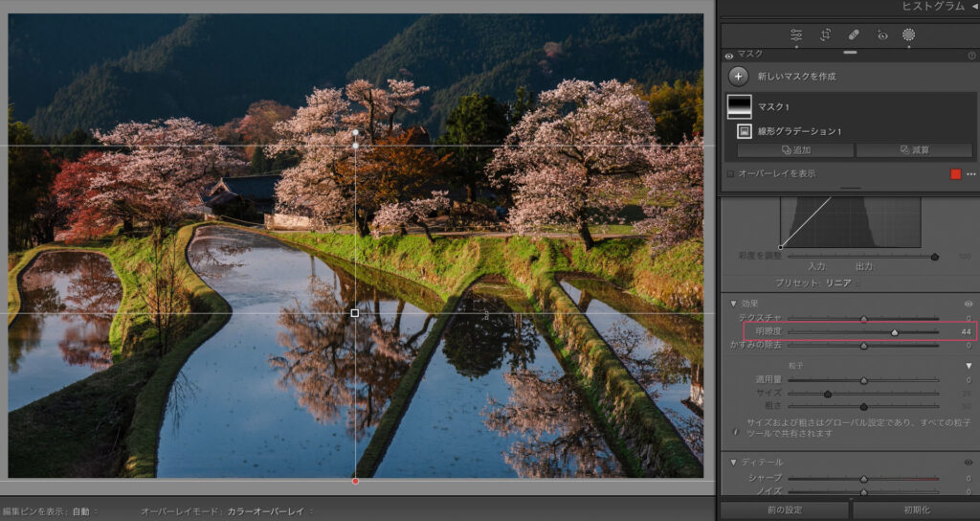Click the red overlay color swatch
Screen dimensions: 980x521
[955, 174]
